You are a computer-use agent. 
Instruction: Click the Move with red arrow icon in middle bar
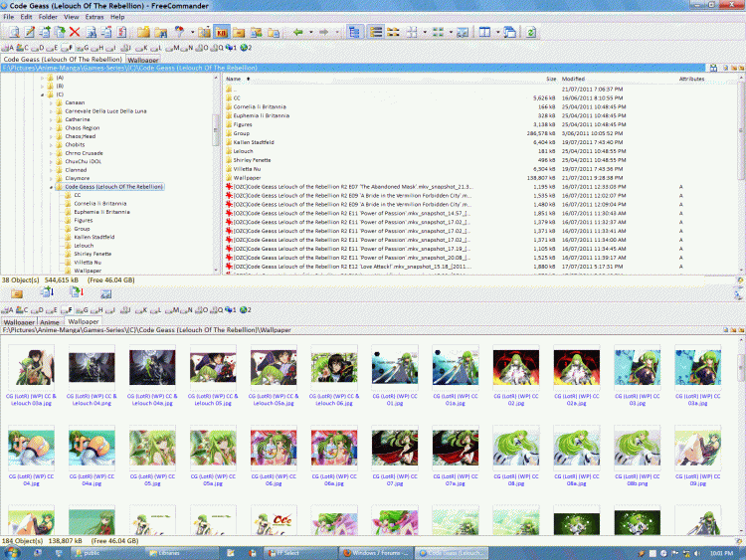pyautogui.click(x=77, y=292)
